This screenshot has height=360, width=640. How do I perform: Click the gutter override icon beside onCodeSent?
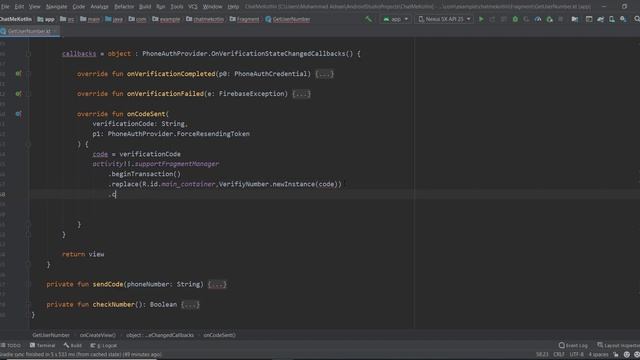[x=18, y=114]
